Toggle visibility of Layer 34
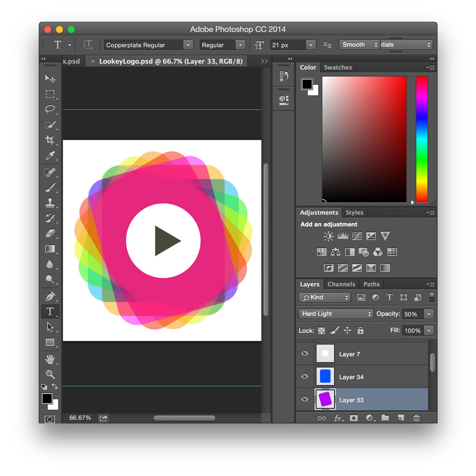476x476 pixels. pyautogui.click(x=305, y=376)
